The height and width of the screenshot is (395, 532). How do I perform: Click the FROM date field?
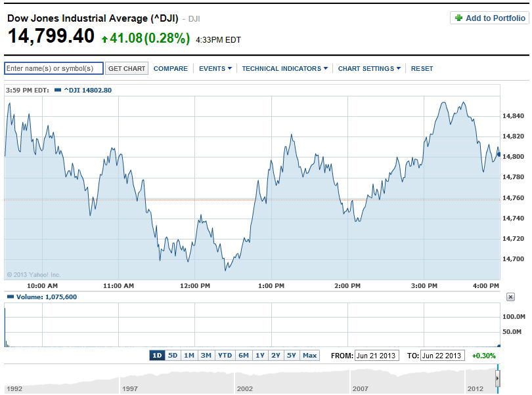pyautogui.click(x=376, y=356)
